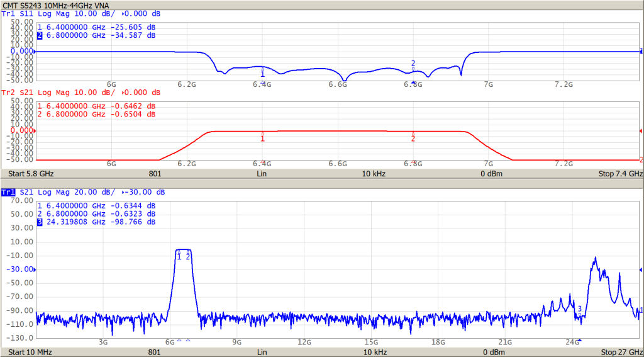Viewport: 644px width, 357px height.
Task: Click the Log Mag format of Tr2 S21
Action: (x=53, y=93)
